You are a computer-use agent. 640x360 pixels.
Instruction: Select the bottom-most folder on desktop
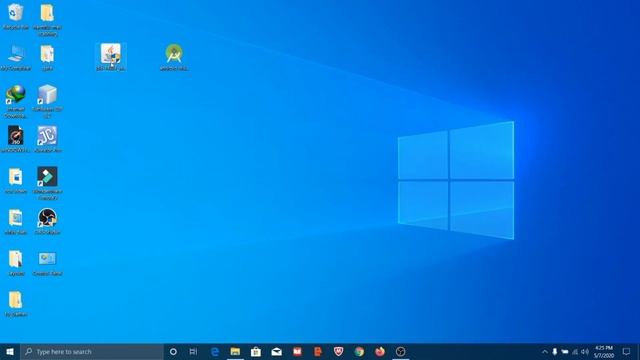16,304
